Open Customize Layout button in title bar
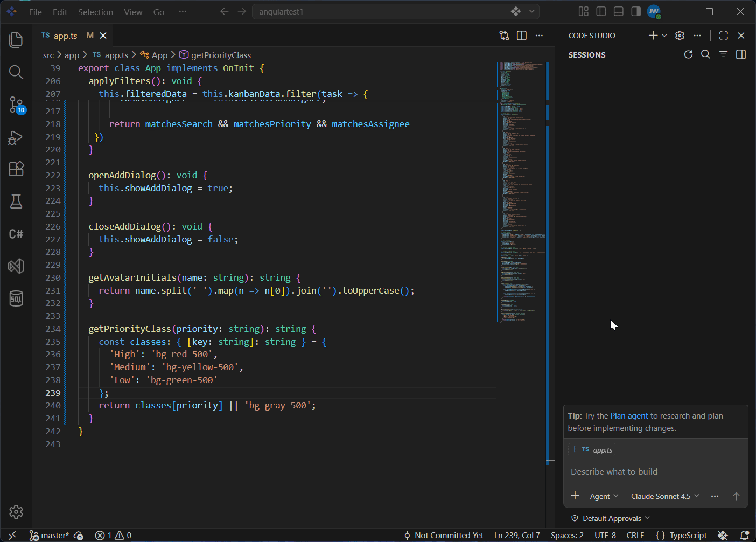Viewport: 756px width, 542px height. (x=584, y=11)
